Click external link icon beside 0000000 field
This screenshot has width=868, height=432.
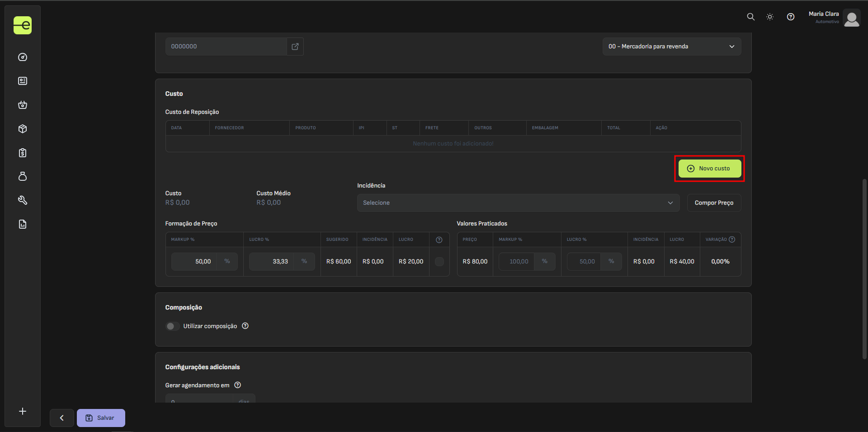click(x=295, y=47)
